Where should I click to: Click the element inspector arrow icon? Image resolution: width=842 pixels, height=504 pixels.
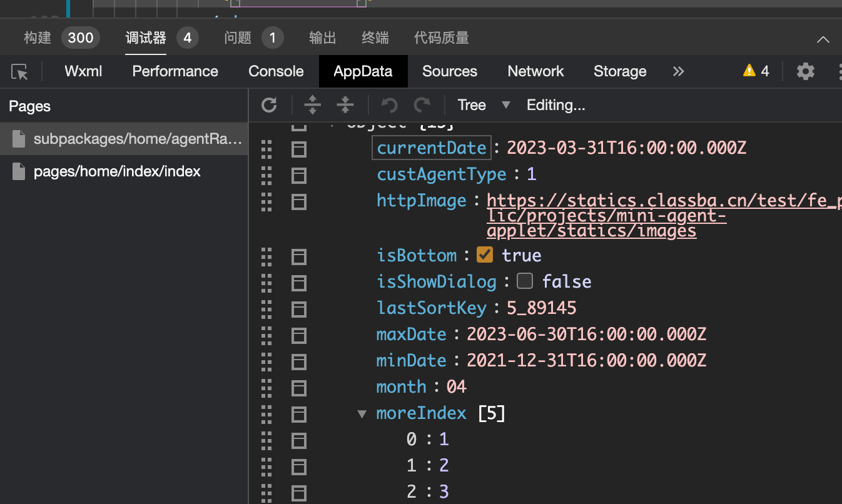(x=20, y=72)
